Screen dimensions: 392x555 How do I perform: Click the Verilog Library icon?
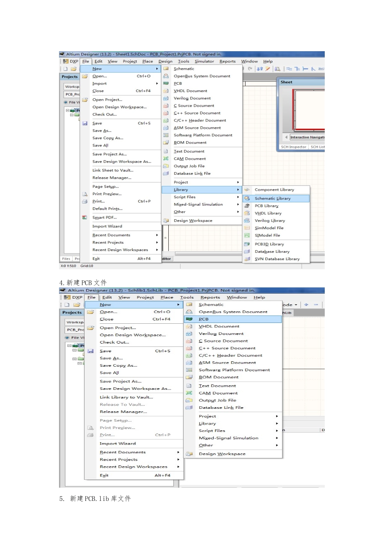click(x=247, y=221)
